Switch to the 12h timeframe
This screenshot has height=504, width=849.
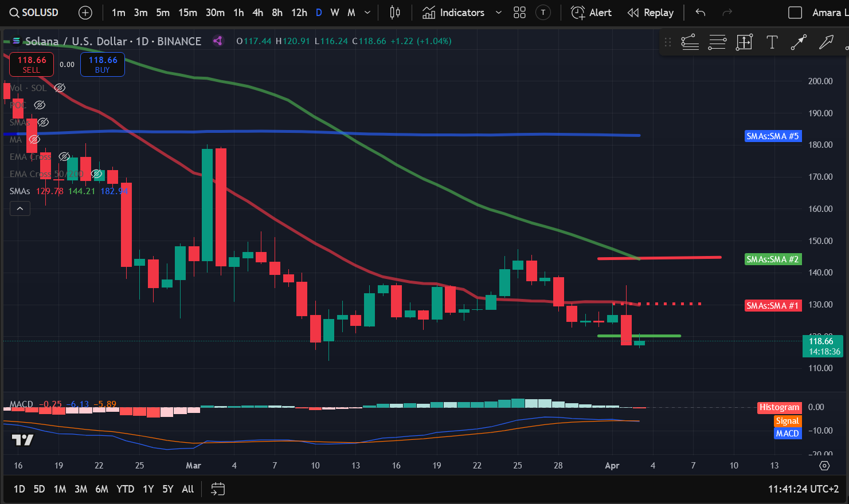(299, 13)
